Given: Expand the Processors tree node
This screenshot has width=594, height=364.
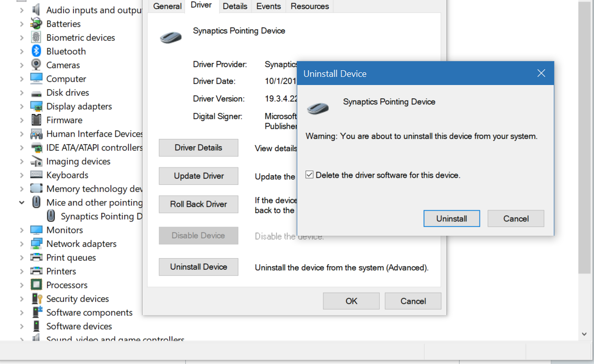Looking at the screenshot, I should (21, 285).
